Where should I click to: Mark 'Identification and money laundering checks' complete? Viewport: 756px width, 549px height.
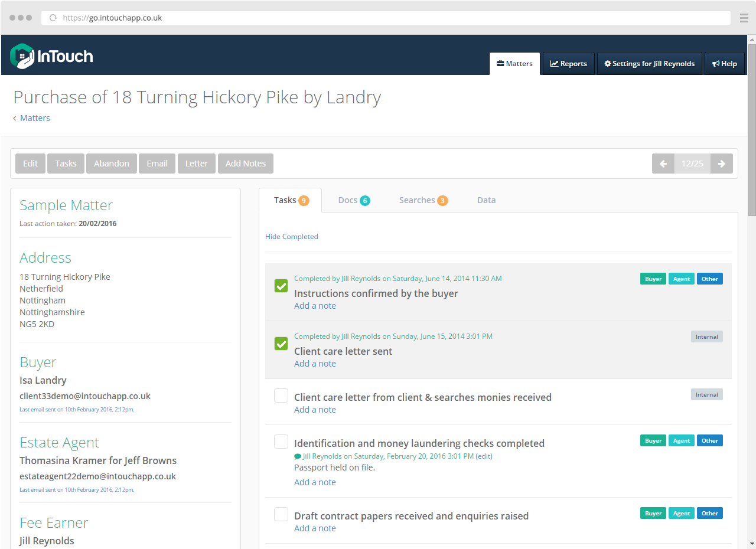click(x=281, y=441)
